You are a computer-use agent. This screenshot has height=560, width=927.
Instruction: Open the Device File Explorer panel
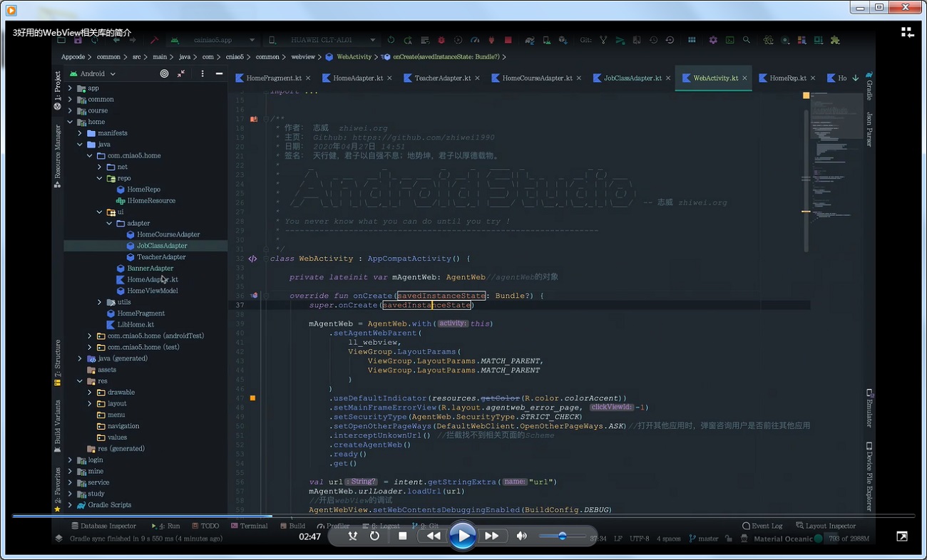coord(869,477)
